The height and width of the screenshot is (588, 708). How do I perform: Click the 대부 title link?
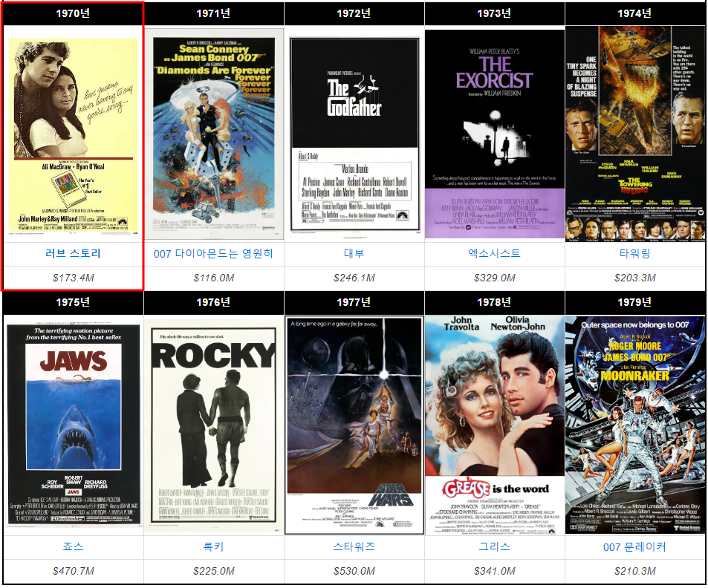pos(354,253)
